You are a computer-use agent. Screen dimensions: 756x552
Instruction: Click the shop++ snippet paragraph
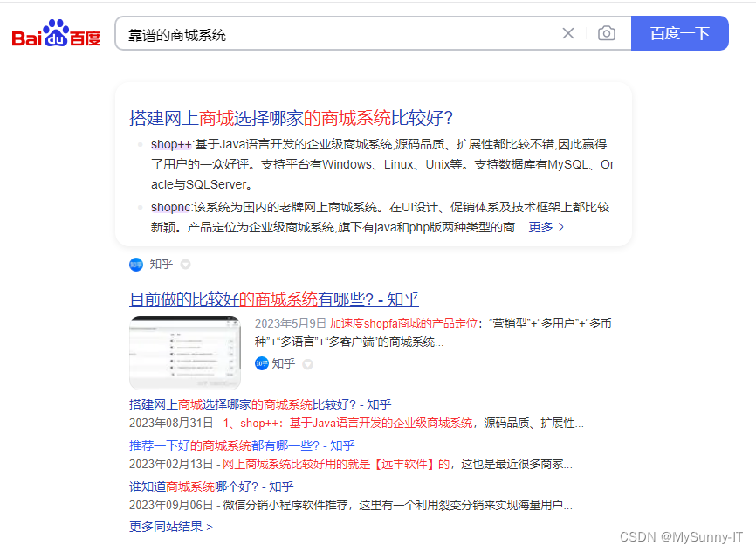coord(382,164)
